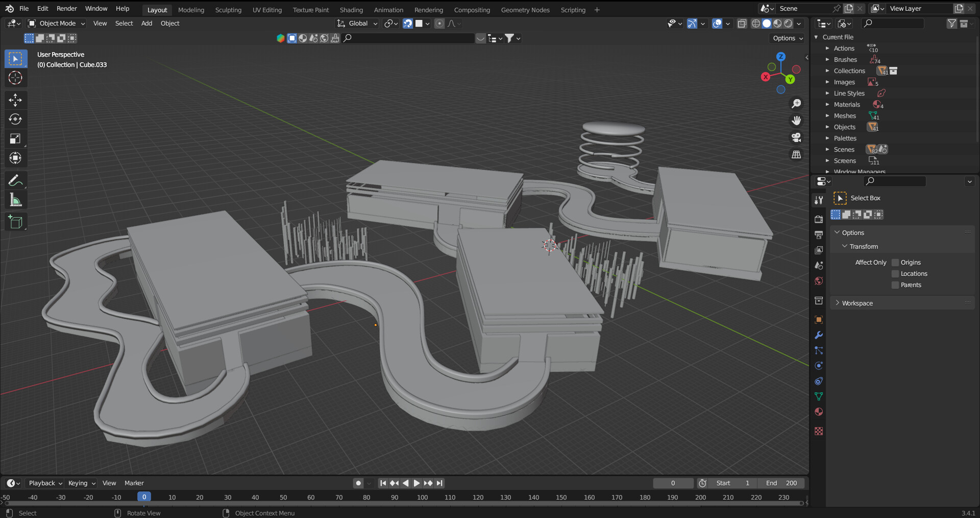Open the Object Mode dropdown
980x518 pixels.
click(57, 23)
